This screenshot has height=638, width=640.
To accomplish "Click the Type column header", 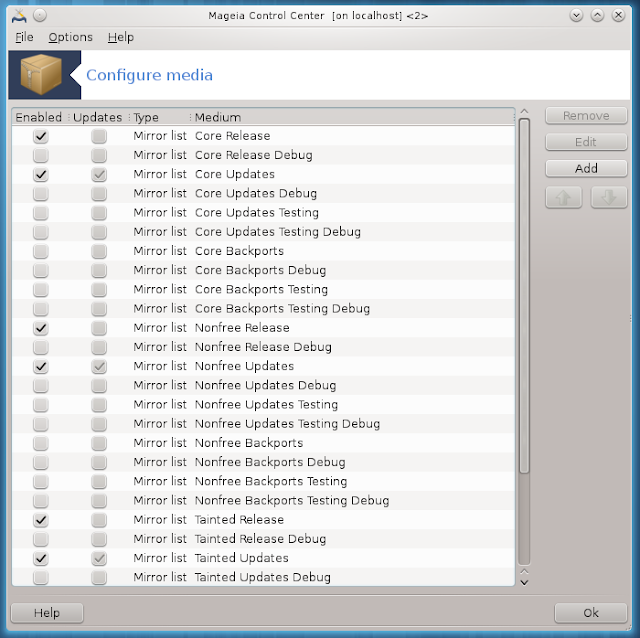I will 159,117.
